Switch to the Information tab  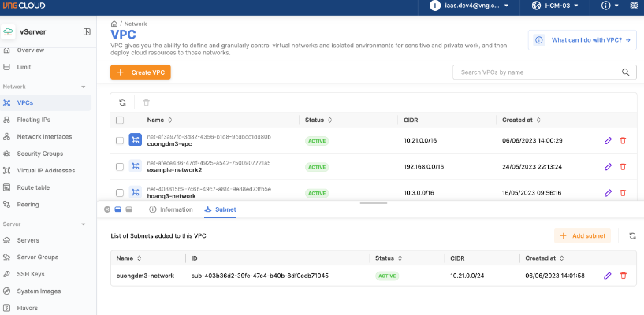click(x=171, y=209)
